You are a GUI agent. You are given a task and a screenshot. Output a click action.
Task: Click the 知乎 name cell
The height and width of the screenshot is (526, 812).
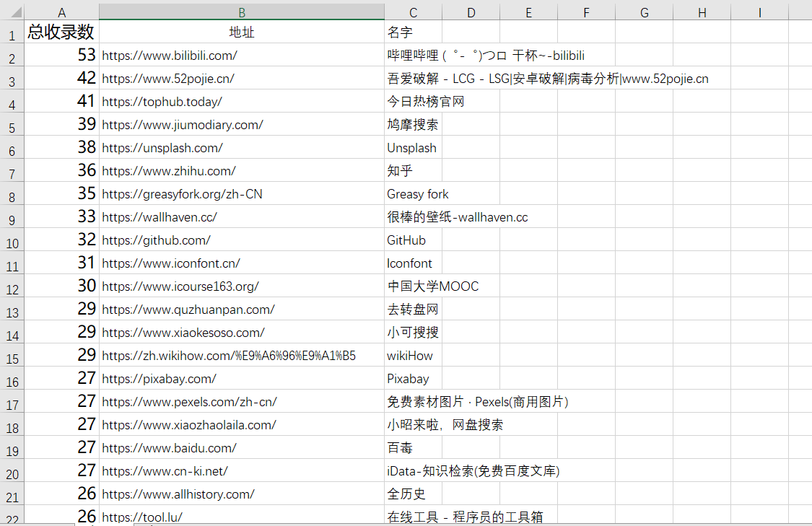point(414,170)
